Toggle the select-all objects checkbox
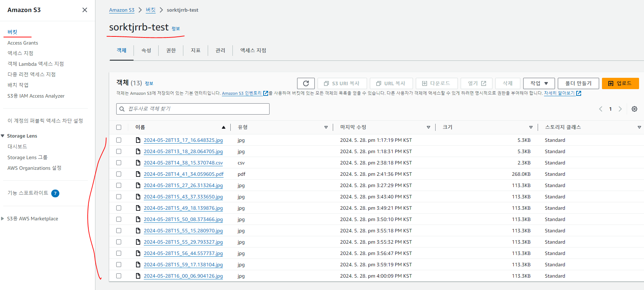This screenshot has width=644, height=290. 119,127
